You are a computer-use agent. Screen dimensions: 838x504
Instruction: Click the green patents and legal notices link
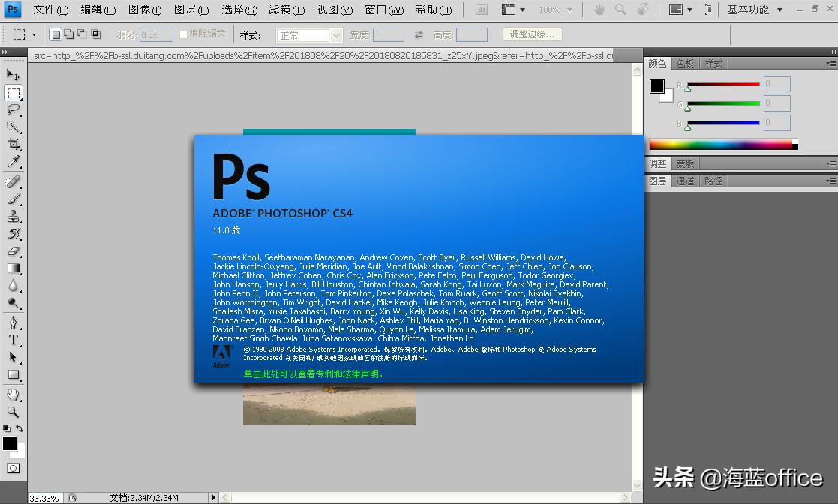pyautogui.click(x=314, y=372)
